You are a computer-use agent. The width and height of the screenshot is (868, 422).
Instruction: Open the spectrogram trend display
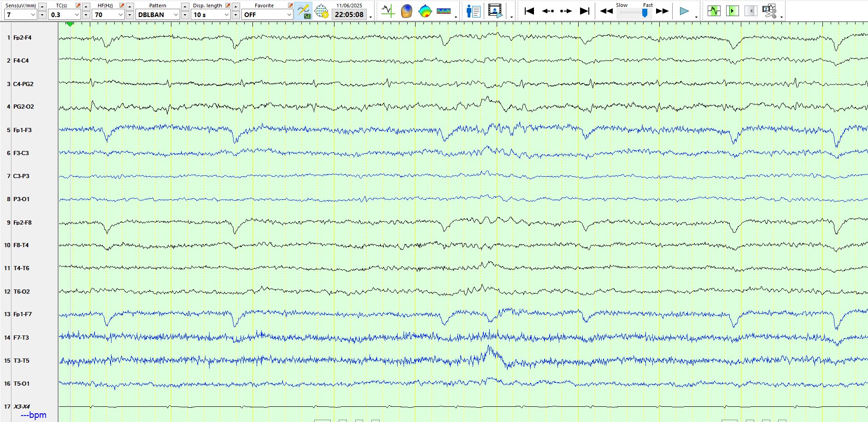click(444, 11)
